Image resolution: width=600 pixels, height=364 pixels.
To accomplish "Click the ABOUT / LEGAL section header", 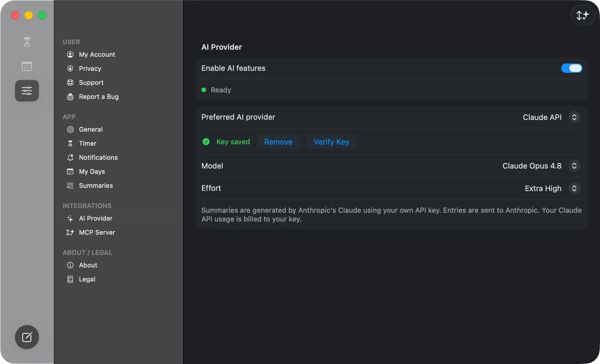I will point(88,253).
